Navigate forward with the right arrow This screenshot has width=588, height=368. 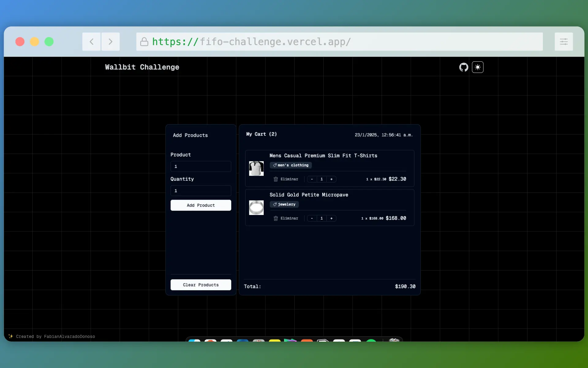tap(110, 41)
